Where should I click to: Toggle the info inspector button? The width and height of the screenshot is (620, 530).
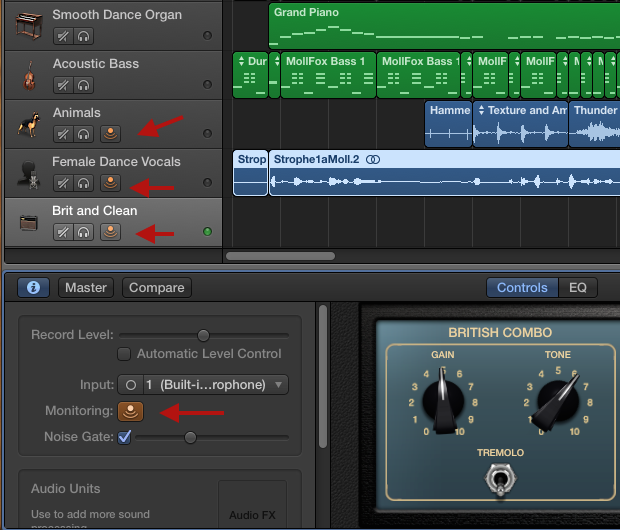click(x=33, y=288)
